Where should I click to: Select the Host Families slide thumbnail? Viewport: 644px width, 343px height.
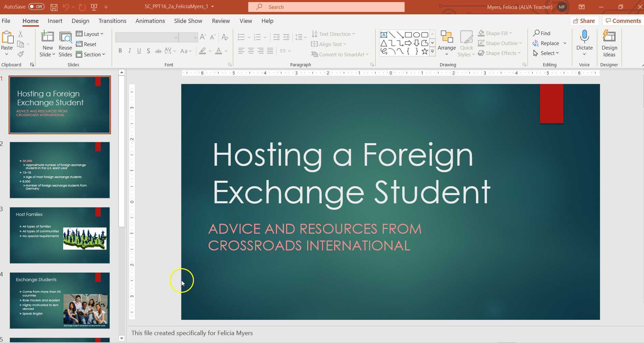point(60,235)
